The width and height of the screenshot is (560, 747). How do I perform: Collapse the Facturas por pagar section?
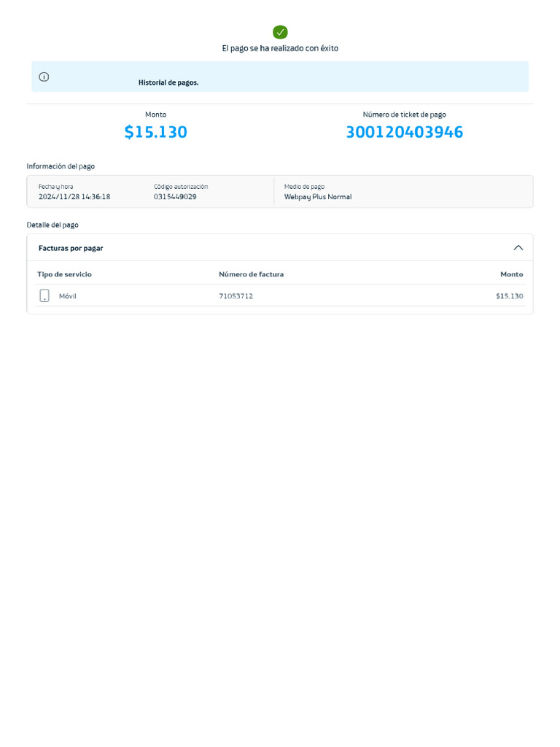[x=518, y=248]
